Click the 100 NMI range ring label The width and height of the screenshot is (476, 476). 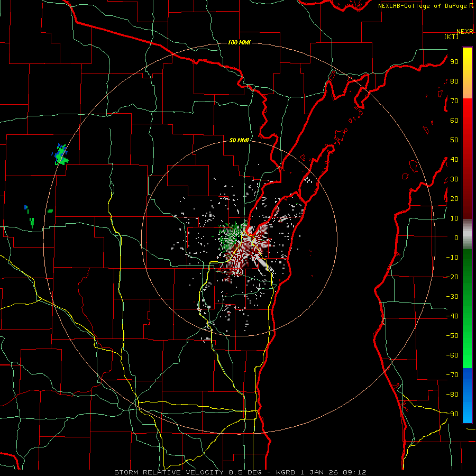(x=239, y=42)
